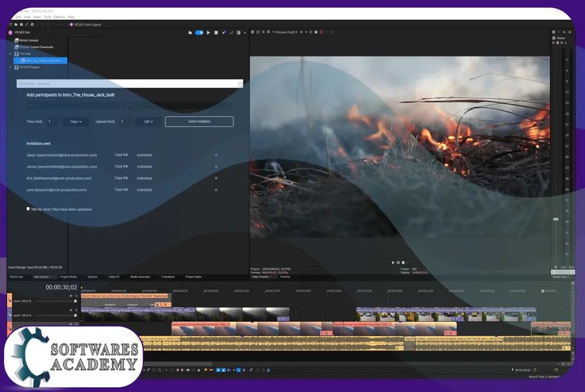Open the Tools menu
Screen dimensions: 585x392
tap(47, 17)
